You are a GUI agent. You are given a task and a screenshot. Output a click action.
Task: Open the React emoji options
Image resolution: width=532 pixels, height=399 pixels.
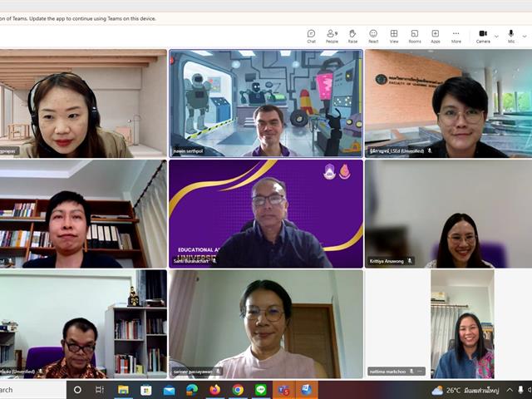(x=373, y=36)
